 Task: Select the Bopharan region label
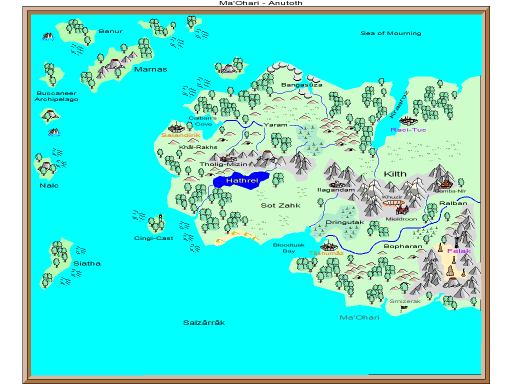point(403,246)
